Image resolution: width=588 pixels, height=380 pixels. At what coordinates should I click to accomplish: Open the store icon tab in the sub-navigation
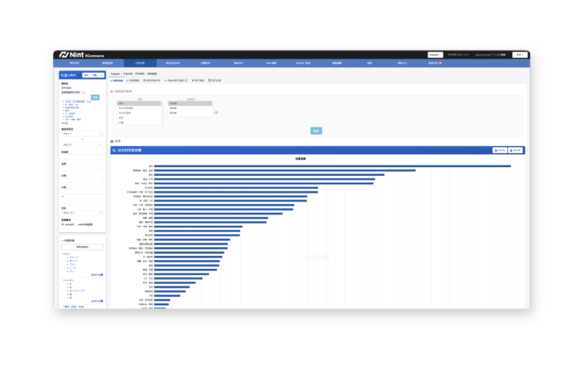[x=214, y=81]
